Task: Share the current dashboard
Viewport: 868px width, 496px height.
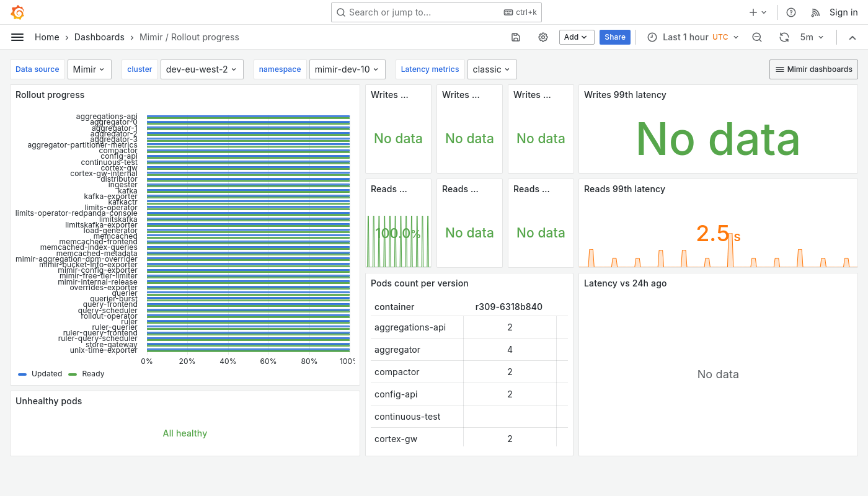Action: 614,37
